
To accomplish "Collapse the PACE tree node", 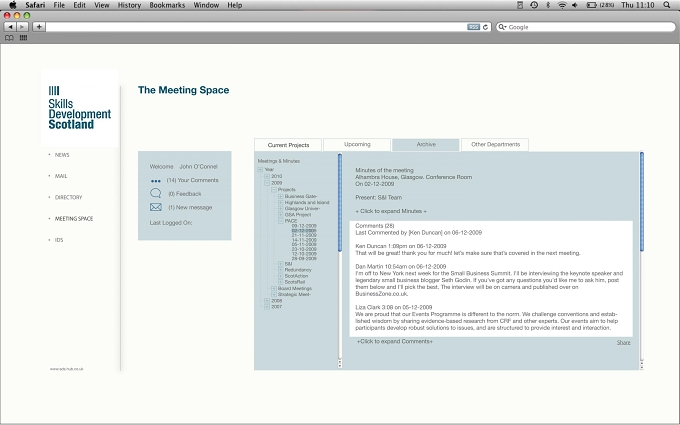I will 281,221.
